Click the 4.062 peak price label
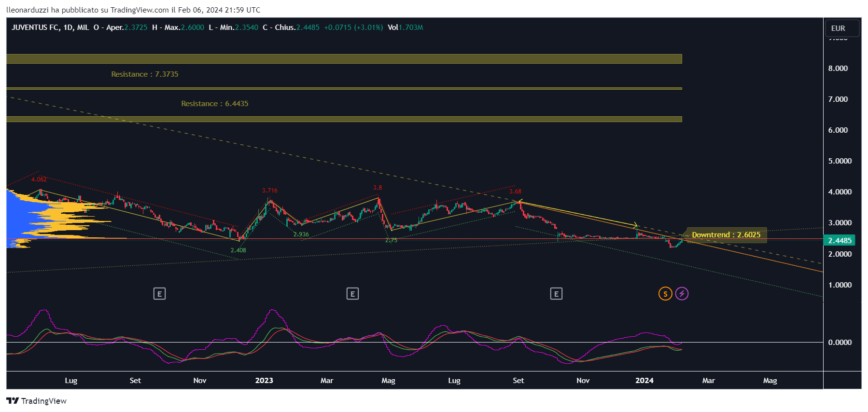868x412 pixels. point(39,179)
